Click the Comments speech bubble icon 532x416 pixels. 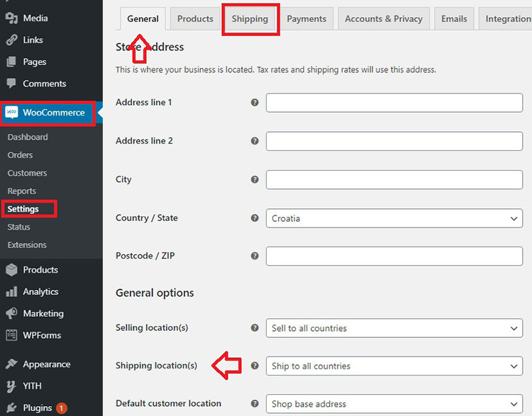coord(11,84)
